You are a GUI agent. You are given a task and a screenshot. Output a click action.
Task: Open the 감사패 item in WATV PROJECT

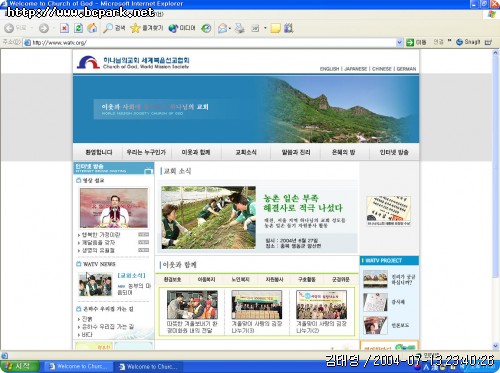398,302
